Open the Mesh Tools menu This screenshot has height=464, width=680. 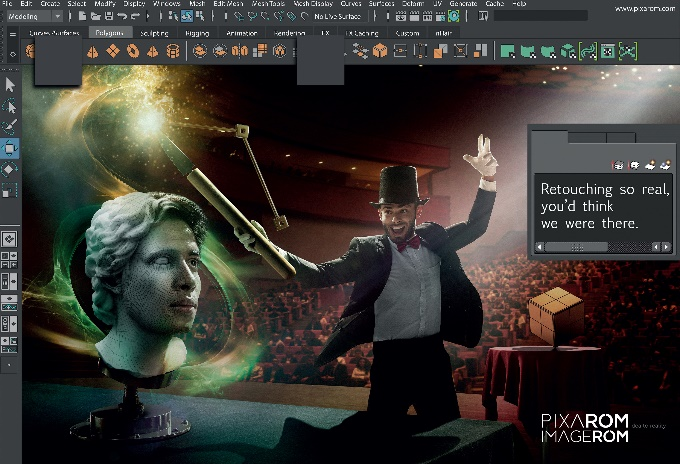tap(268, 3)
